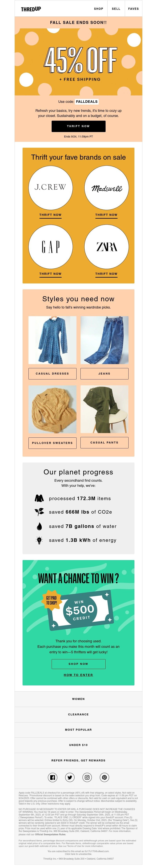157x868 pixels.
Task: Open the Facebook social icon
Action: [52, 777]
